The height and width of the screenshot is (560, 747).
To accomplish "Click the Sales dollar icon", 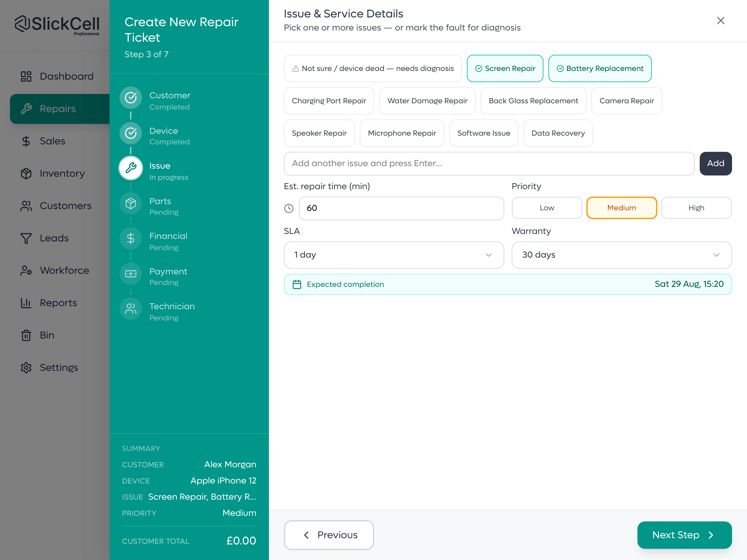I will (26, 141).
